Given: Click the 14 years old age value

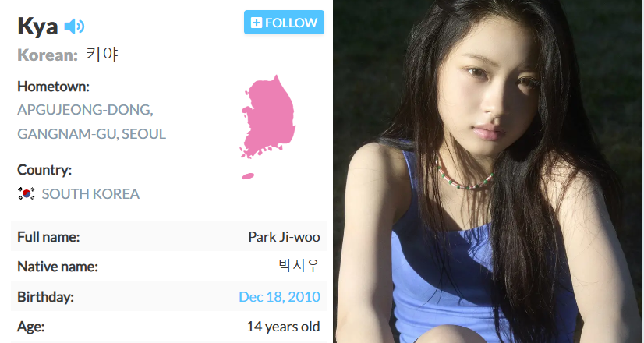Looking at the screenshot, I should (x=283, y=327).
